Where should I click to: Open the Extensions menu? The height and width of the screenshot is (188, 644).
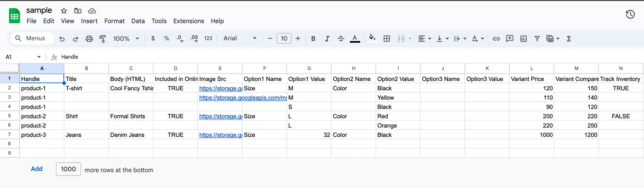pos(189,21)
